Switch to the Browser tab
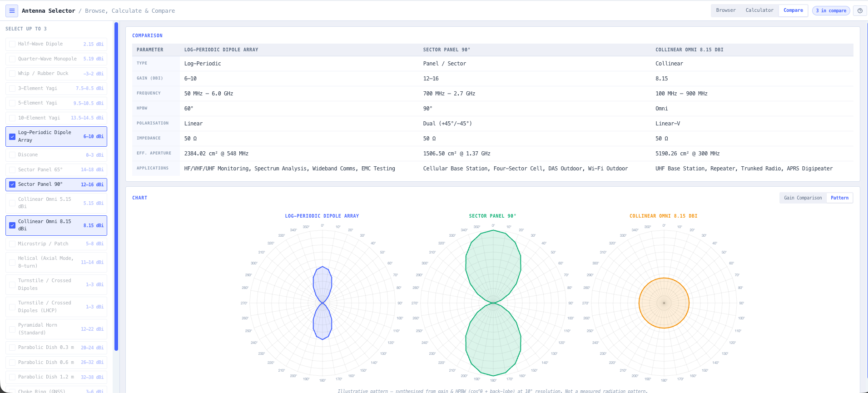868x393 pixels. (726, 10)
